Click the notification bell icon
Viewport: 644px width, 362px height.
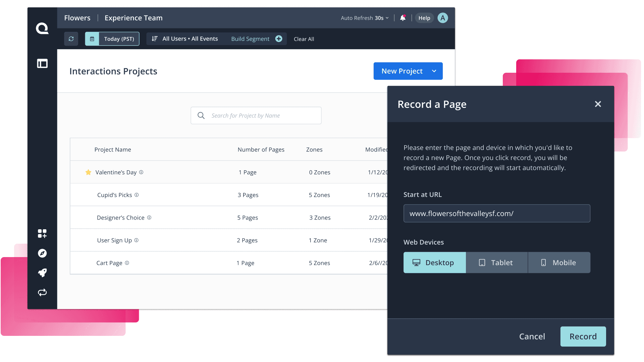(402, 18)
